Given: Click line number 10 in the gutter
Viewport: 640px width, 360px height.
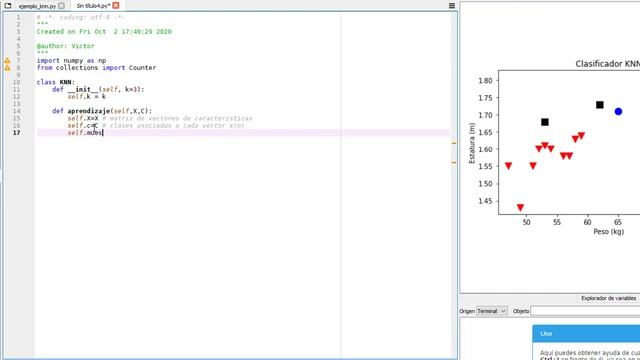Looking at the screenshot, I should [x=16, y=82].
